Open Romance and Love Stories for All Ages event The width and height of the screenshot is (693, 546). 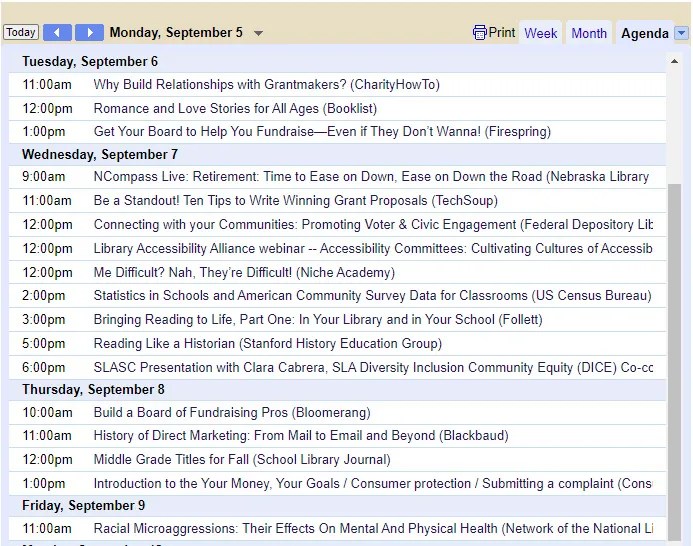[x=235, y=108]
